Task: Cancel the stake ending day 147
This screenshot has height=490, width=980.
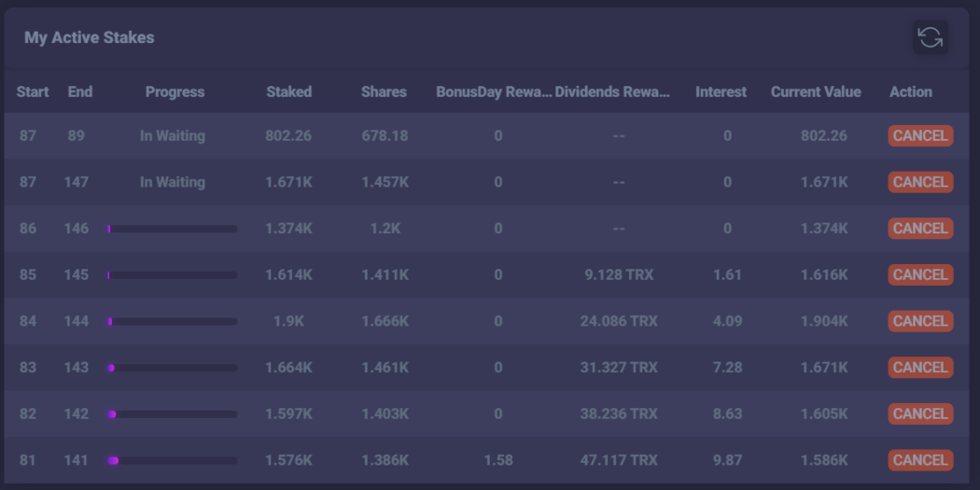Action: click(x=920, y=182)
